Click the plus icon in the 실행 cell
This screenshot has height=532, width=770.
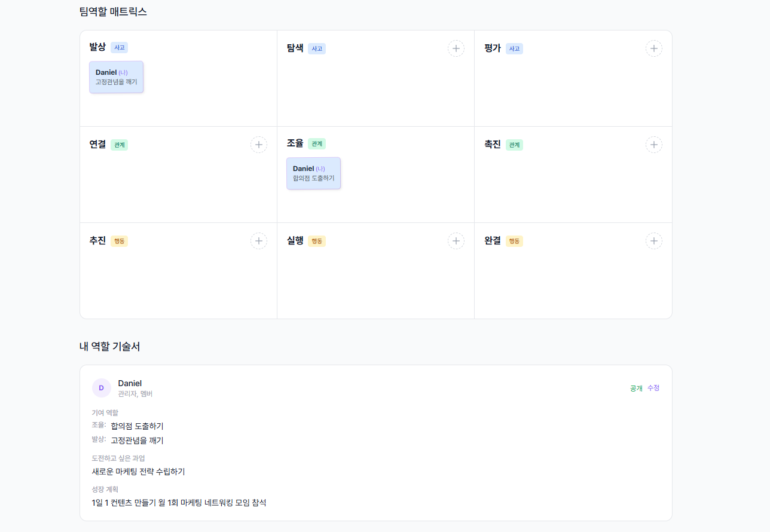pyautogui.click(x=456, y=241)
